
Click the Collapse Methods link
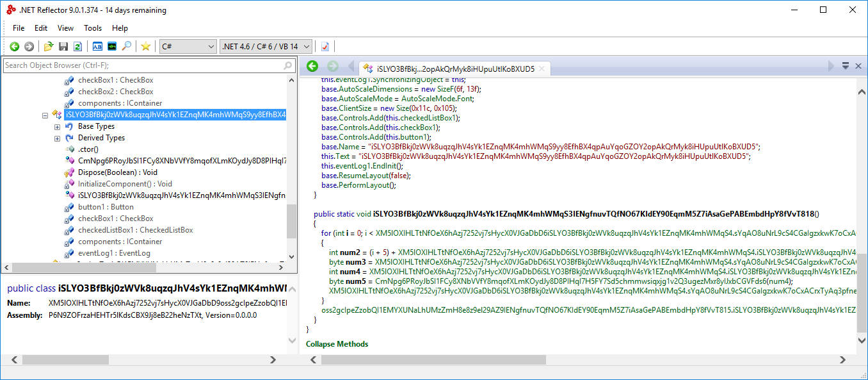pos(337,344)
